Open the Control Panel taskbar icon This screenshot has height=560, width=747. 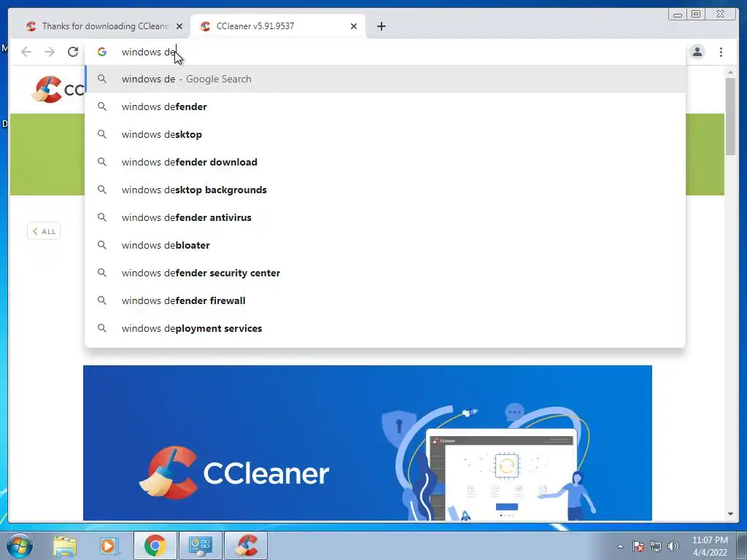pyautogui.click(x=200, y=545)
